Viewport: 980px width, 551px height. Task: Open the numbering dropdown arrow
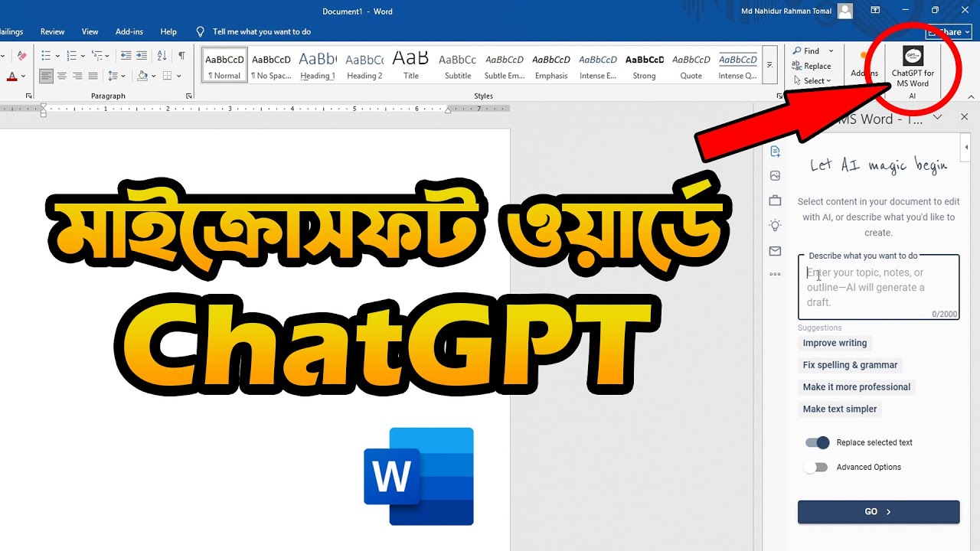[82, 56]
